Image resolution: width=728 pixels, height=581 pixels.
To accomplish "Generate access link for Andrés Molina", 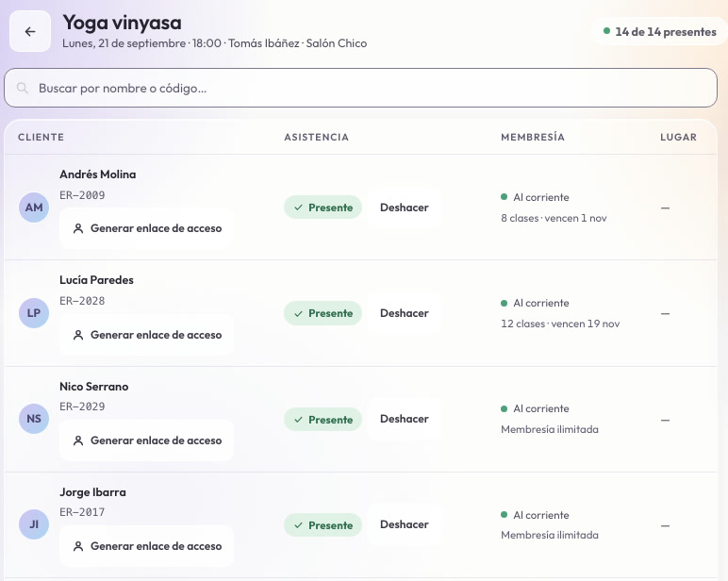I will point(147,228).
